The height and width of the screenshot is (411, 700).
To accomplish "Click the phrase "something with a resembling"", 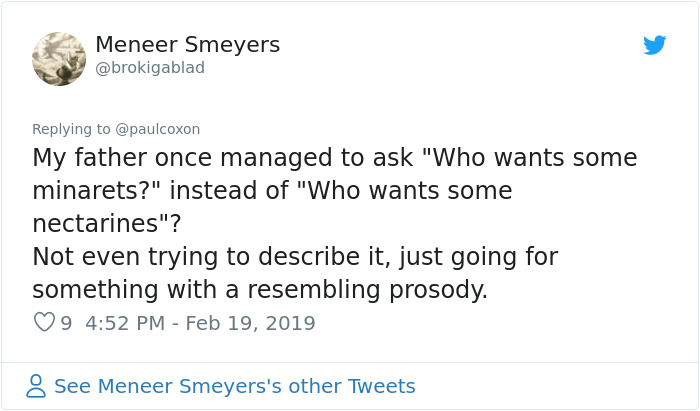I will point(200,290).
